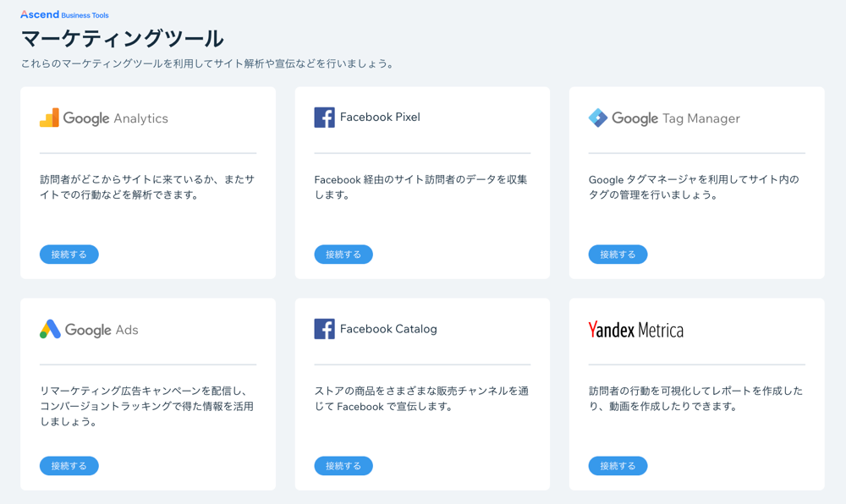This screenshot has width=846, height=504.
Task: Connect Facebook Catalog with 接続する button
Action: click(343, 466)
